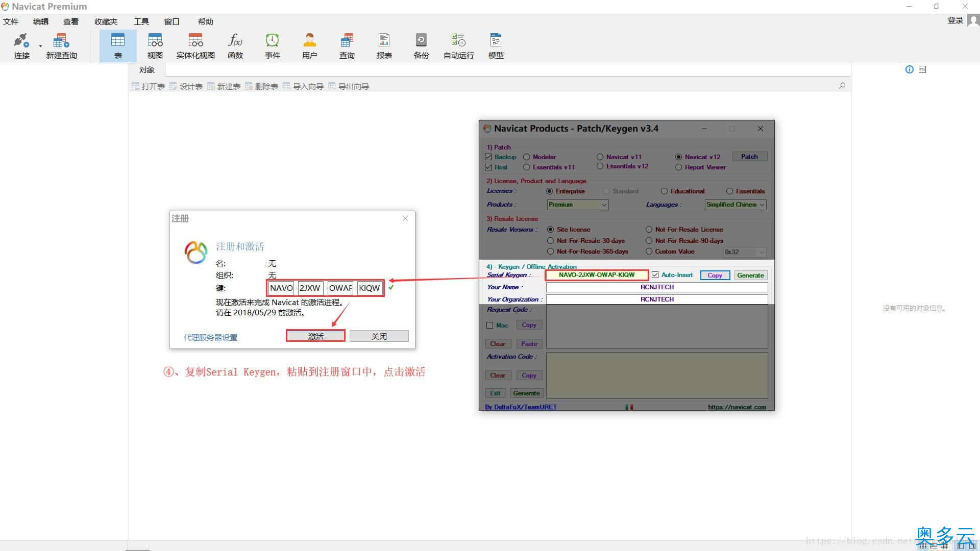The height and width of the screenshot is (551, 980).
Task: Select Essentials v12 radio button
Action: click(x=600, y=166)
